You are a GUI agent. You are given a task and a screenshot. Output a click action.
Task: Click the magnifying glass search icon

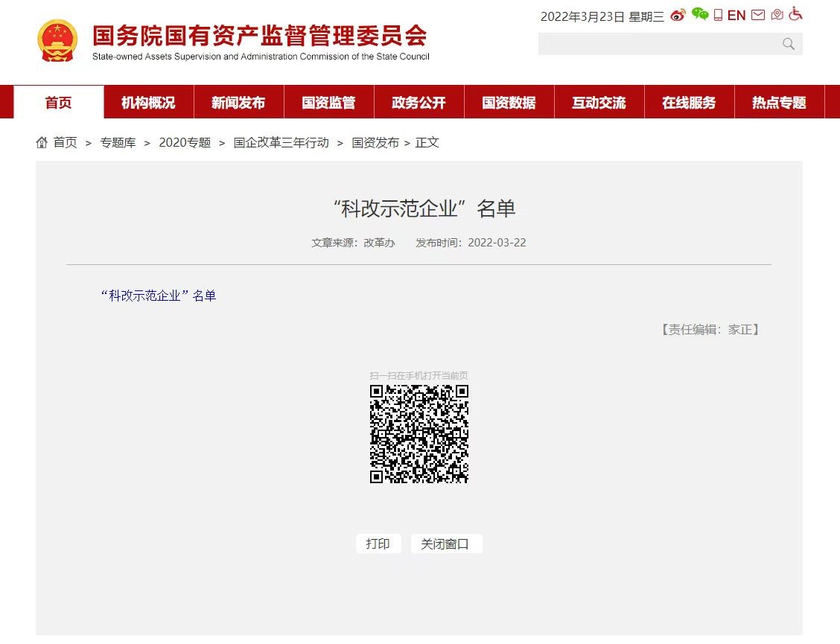click(x=789, y=45)
